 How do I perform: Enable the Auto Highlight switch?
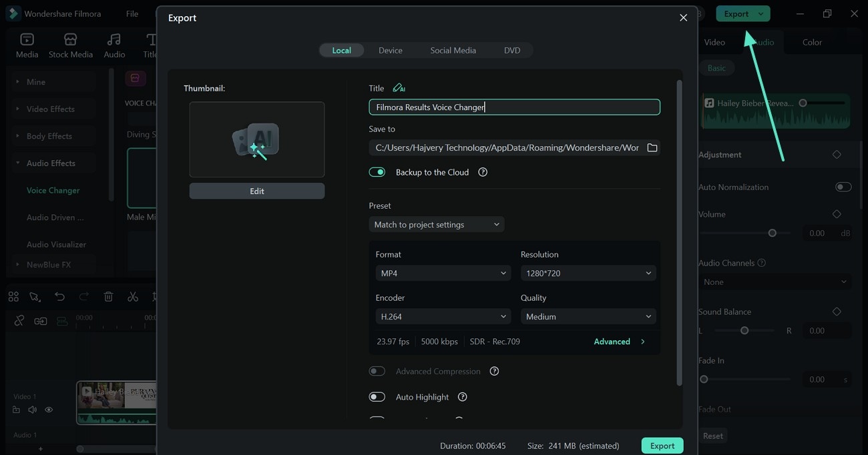pyautogui.click(x=377, y=397)
